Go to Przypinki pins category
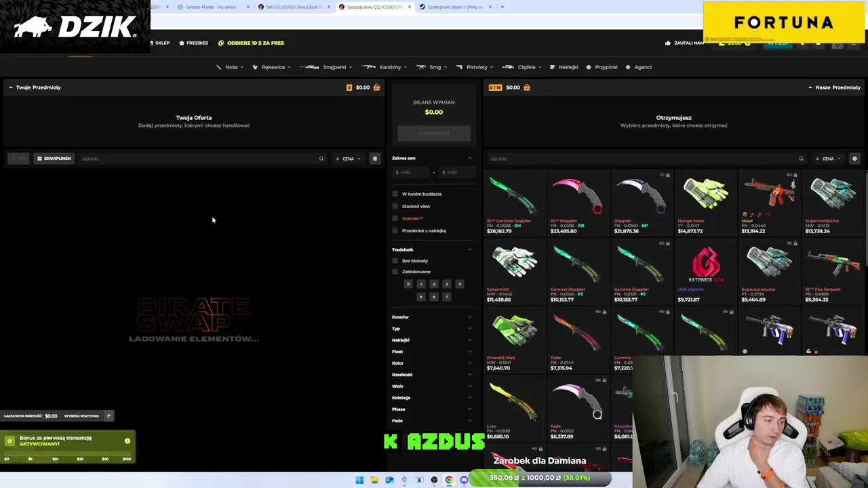 pyautogui.click(x=601, y=67)
